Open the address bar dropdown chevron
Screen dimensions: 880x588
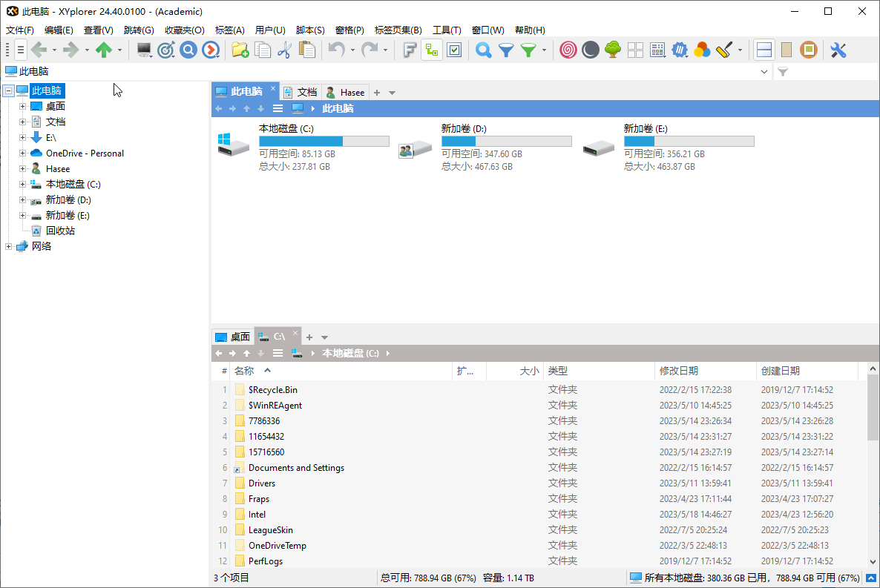[764, 71]
